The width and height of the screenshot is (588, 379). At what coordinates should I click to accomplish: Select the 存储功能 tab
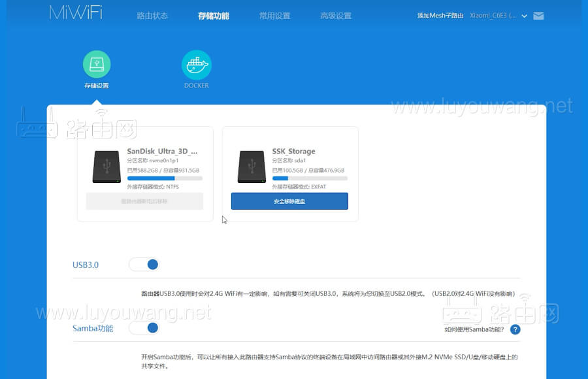point(216,15)
